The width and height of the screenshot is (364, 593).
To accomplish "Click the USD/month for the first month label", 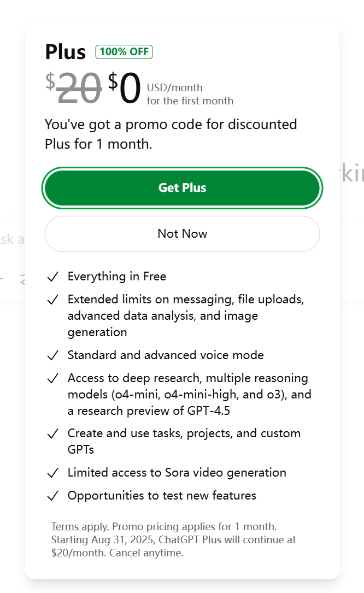I will tap(190, 94).
